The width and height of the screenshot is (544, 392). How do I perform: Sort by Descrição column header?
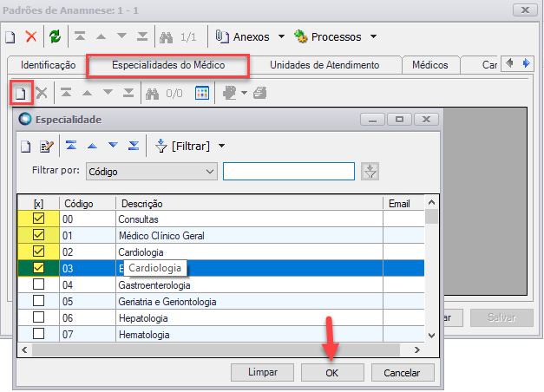(x=249, y=204)
